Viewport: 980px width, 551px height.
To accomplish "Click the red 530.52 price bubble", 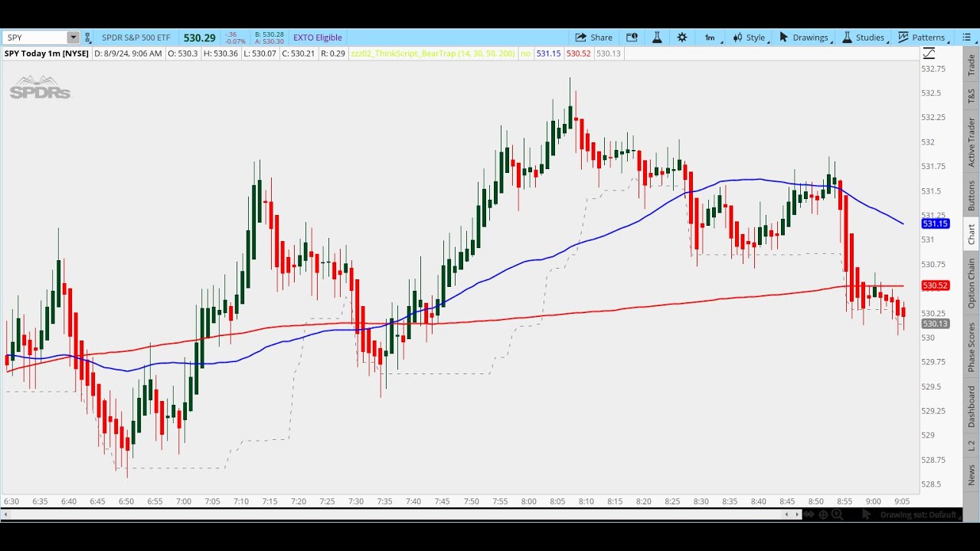I will (x=935, y=285).
